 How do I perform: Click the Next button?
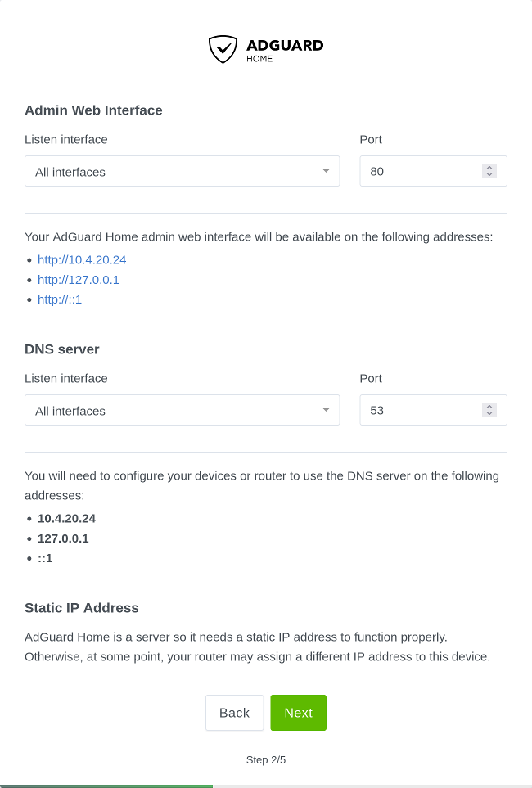[x=298, y=713]
